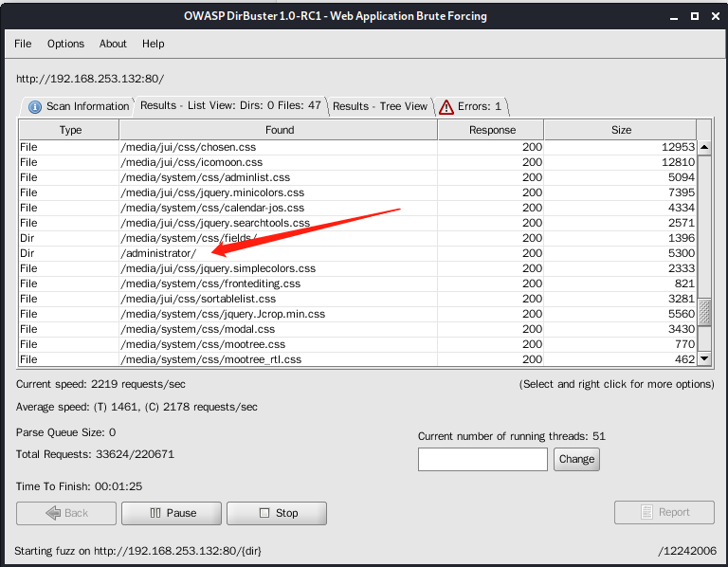Click the square Stop icon
This screenshot has height=567, width=728.
[264, 513]
